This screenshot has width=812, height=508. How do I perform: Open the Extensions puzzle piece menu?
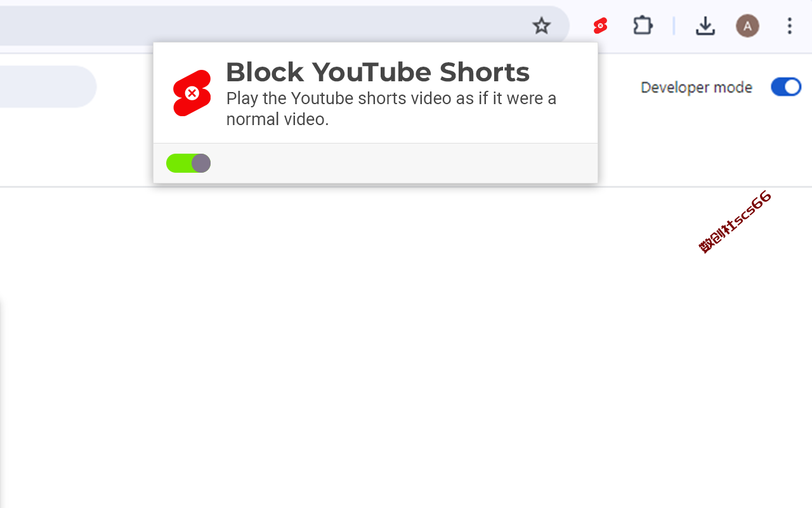[x=643, y=25]
